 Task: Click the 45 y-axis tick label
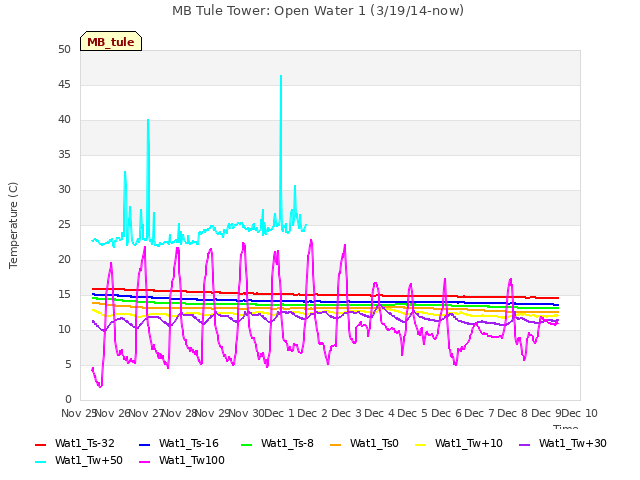point(64,85)
